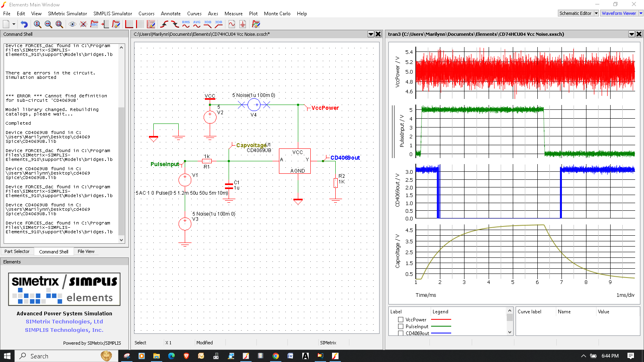Click the blue CD4069out legend line swatch
Image resolution: width=644 pixels, height=362 pixels.
tap(441, 333)
